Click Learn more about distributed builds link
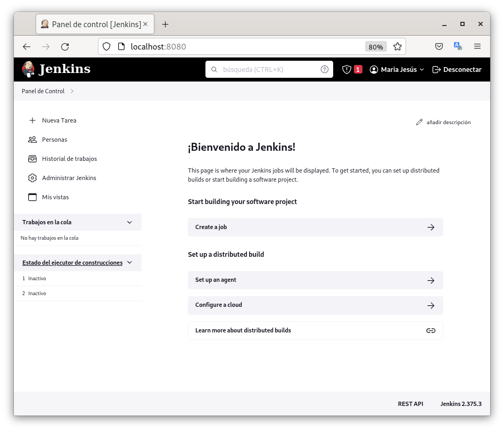 [315, 330]
